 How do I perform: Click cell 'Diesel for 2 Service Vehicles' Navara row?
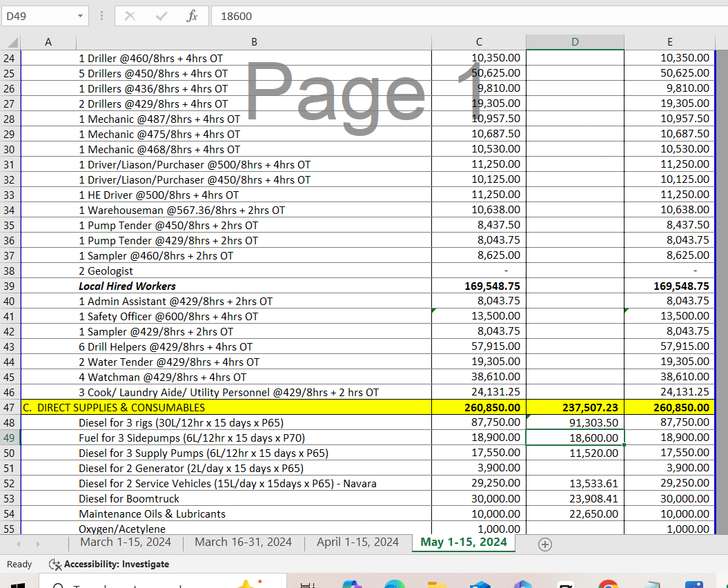pyautogui.click(x=254, y=484)
